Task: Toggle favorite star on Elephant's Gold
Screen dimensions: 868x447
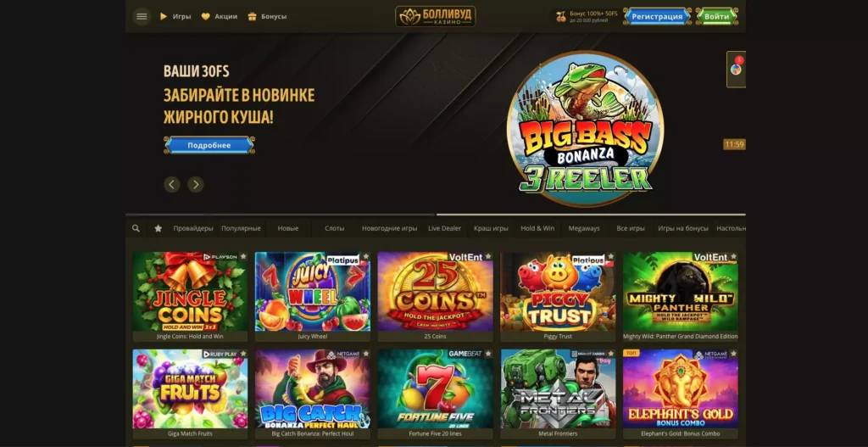Action: 733,354
